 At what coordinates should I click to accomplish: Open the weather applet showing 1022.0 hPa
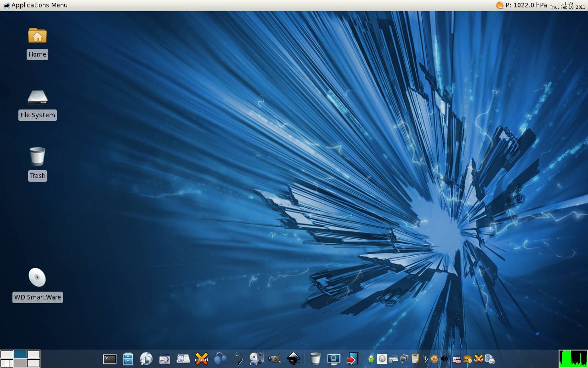click(521, 5)
